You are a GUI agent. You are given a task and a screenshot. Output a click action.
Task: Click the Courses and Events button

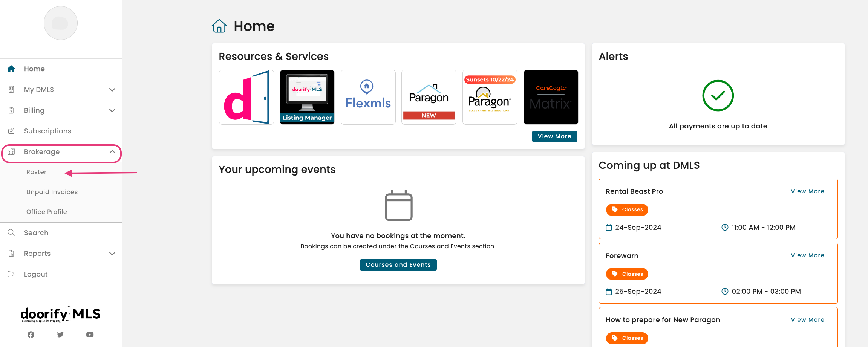click(398, 265)
